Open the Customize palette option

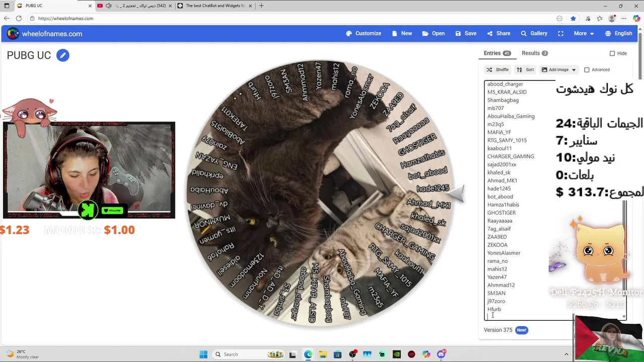pos(363,34)
